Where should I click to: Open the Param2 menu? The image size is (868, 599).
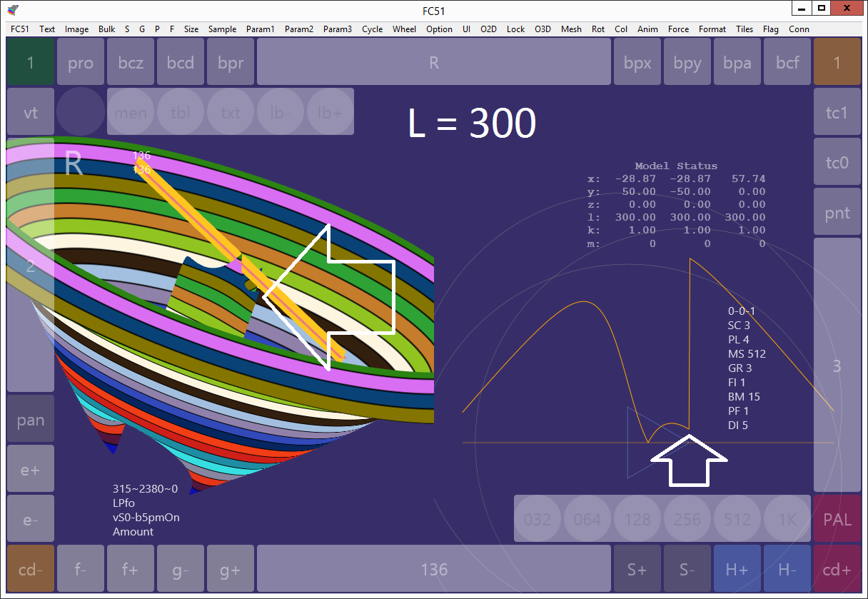coord(299,29)
